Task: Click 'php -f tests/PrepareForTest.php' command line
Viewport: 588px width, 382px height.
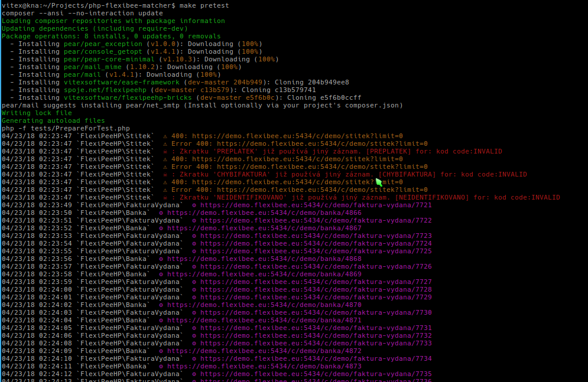Action: (x=66, y=129)
